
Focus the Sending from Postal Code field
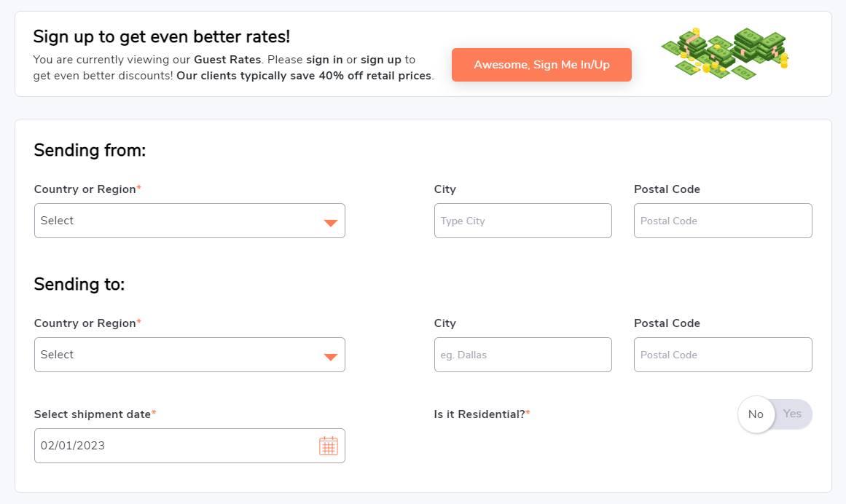[723, 221]
